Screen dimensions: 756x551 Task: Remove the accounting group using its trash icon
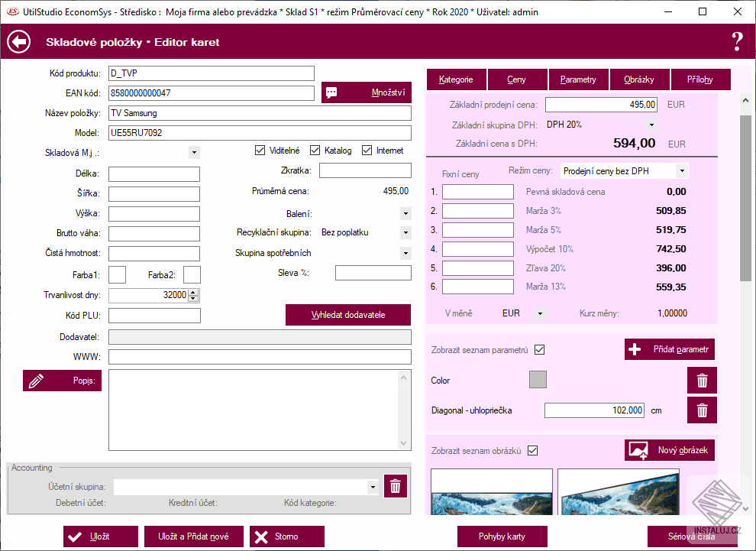pos(396,486)
